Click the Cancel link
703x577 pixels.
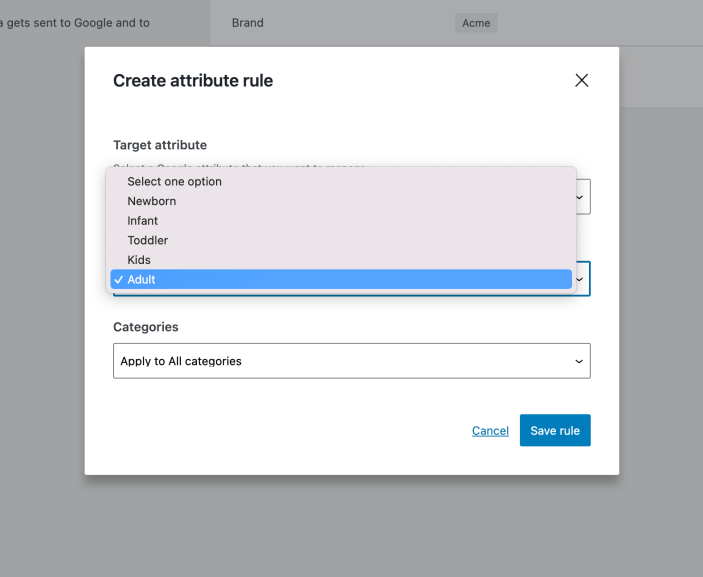(x=490, y=431)
